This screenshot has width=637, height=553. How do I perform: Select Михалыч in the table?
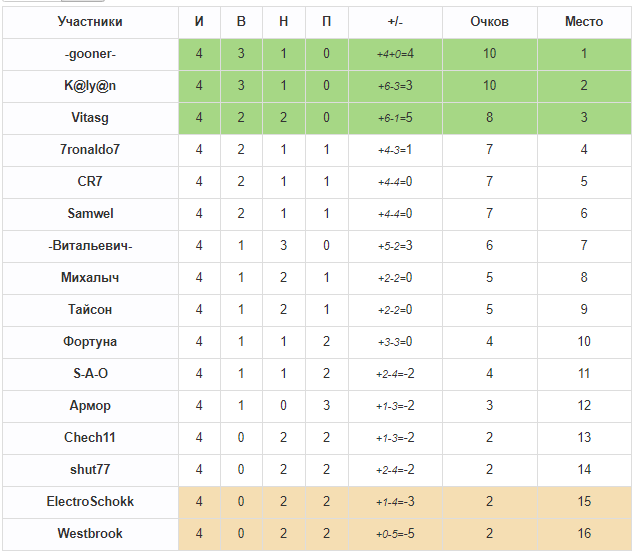tap(90, 278)
